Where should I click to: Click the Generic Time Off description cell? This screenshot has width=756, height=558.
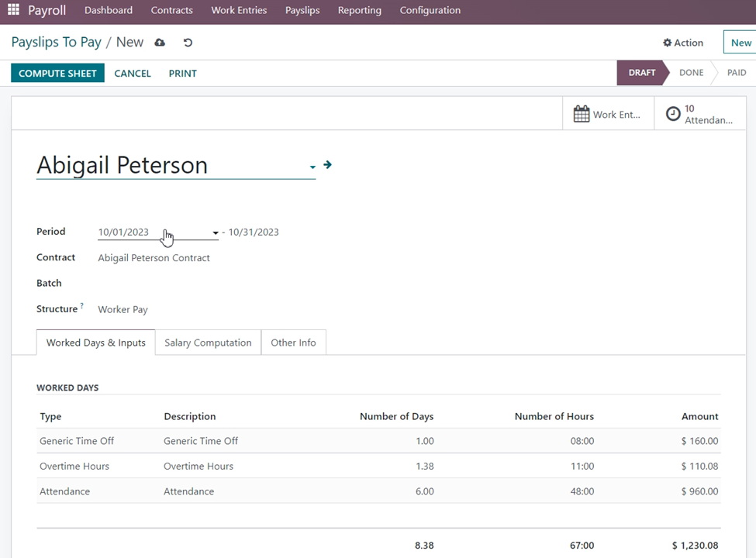click(201, 441)
